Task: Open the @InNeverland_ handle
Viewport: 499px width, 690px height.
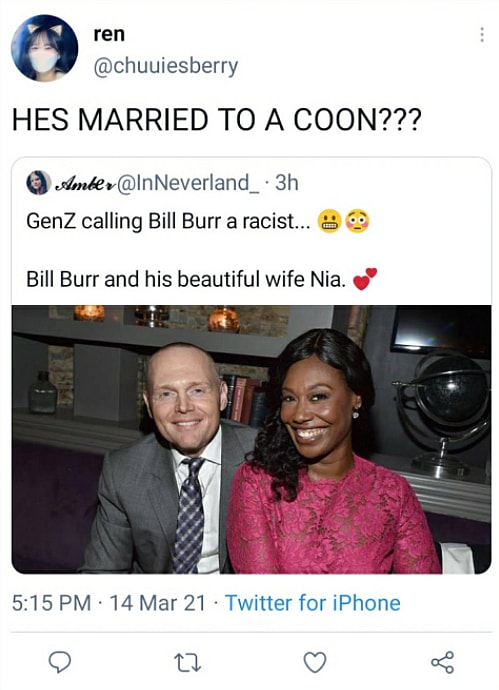Action: (188, 183)
